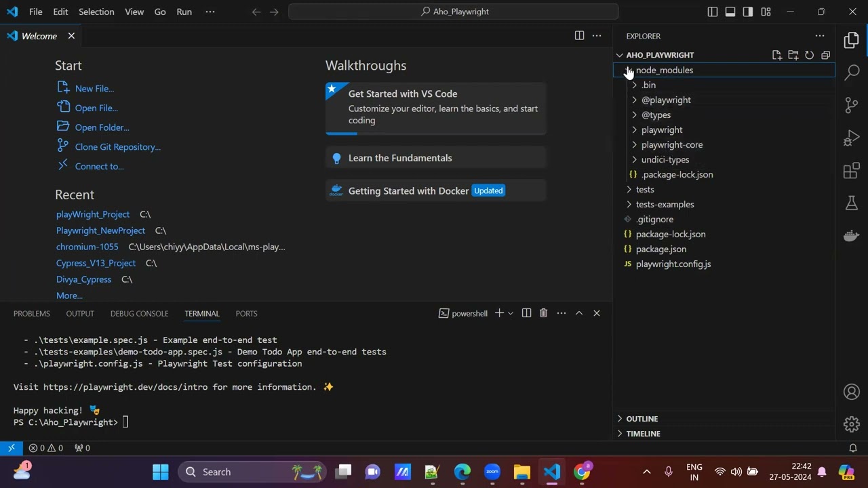The height and width of the screenshot is (488, 868).
Task: Expand the .bin folder
Action: click(x=724, y=85)
